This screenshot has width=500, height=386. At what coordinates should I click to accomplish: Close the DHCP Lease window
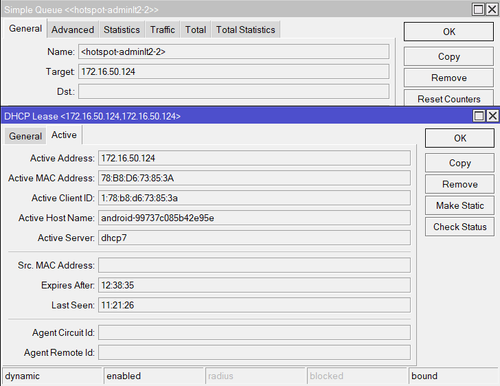coord(493,116)
